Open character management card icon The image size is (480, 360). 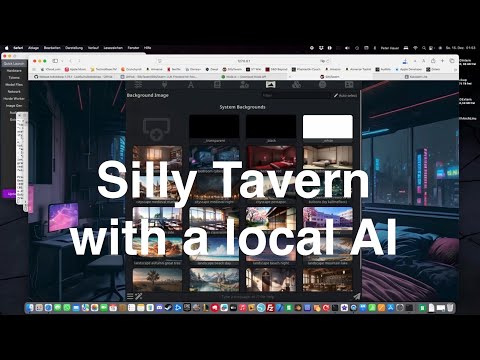349,85
